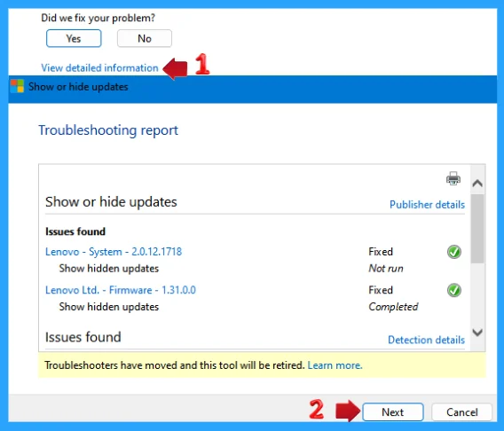The image size is (504, 431).
Task: Click the large Issues found section heading
Action: coord(83,337)
